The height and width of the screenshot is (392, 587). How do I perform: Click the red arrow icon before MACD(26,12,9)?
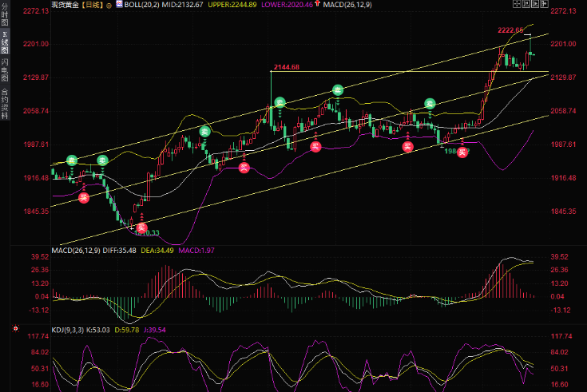318,4
